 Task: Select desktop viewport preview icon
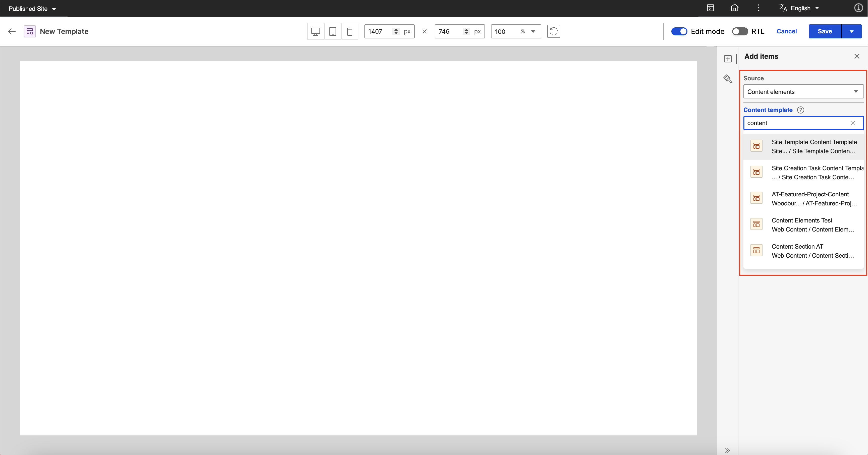click(315, 32)
